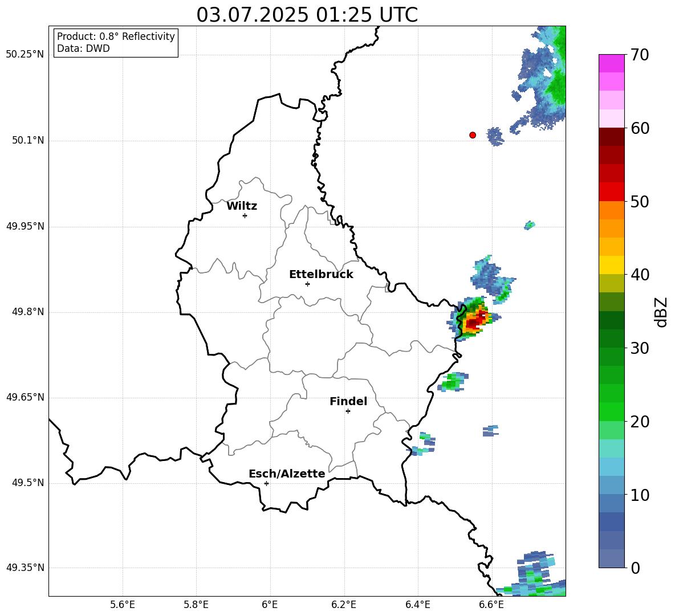Viewport: 675px width, 616px height.
Task: Click the bright red colorbar segment above 50
Action: 611,192
